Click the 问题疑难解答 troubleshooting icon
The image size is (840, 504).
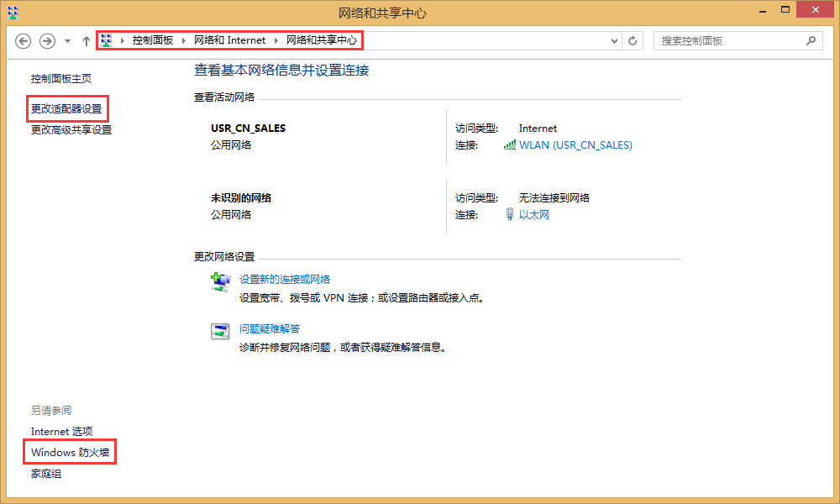point(220,331)
